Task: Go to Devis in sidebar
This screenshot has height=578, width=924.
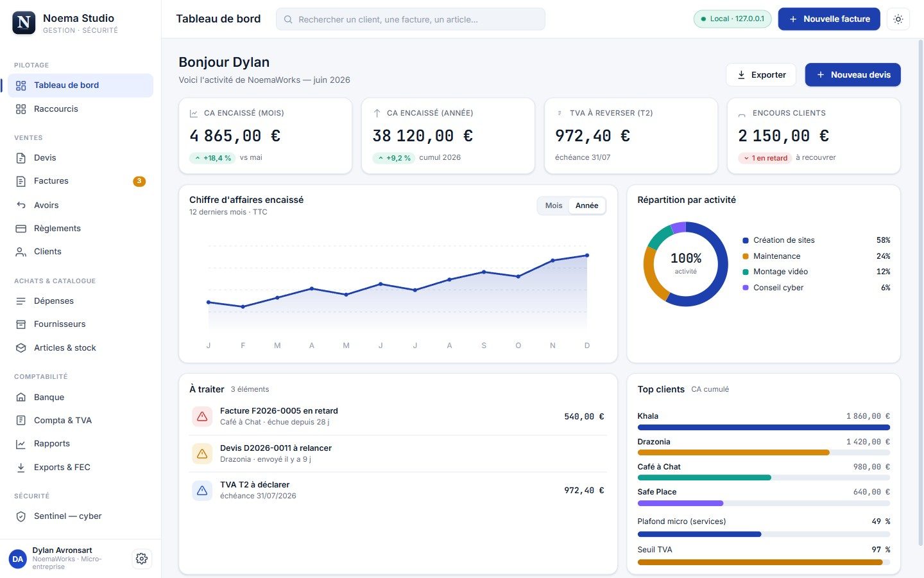Action: [x=80, y=158]
